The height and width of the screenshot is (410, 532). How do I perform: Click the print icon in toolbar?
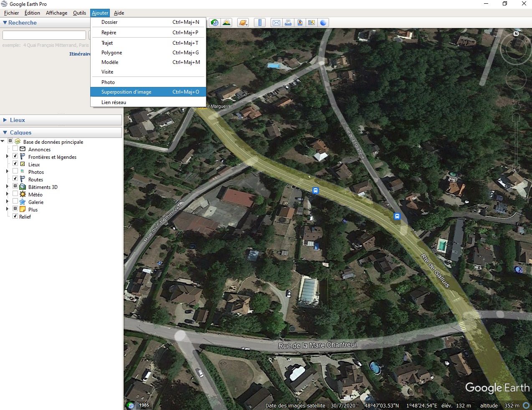pyautogui.click(x=288, y=23)
